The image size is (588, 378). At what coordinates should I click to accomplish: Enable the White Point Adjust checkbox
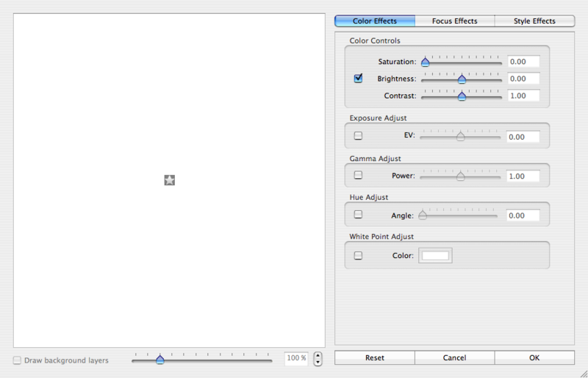point(358,256)
